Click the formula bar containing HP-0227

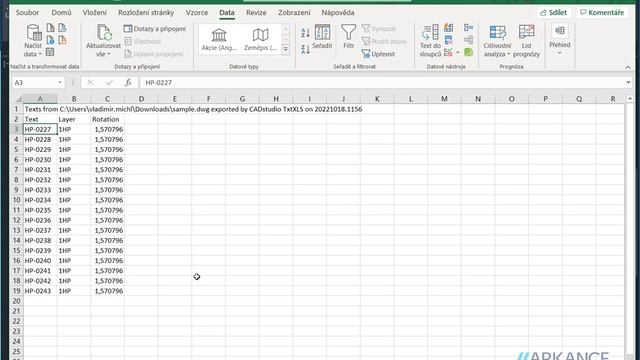click(x=382, y=82)
